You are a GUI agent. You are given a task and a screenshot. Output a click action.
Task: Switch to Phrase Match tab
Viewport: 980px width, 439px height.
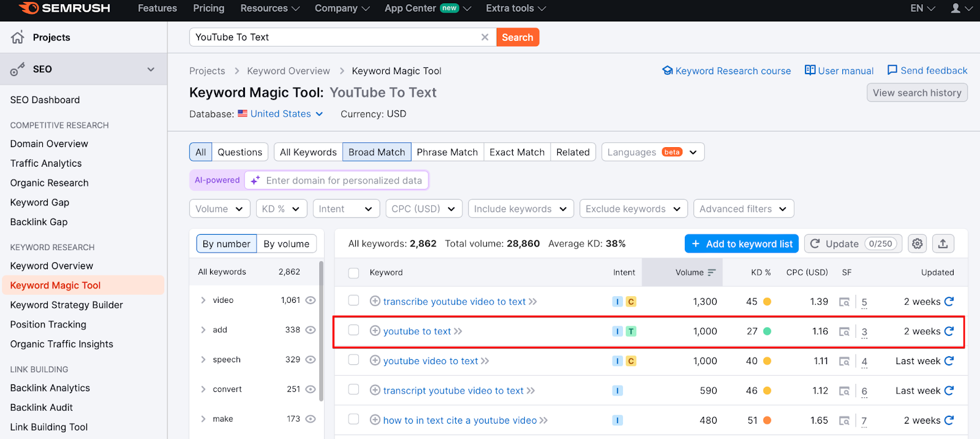click(447, 152)
